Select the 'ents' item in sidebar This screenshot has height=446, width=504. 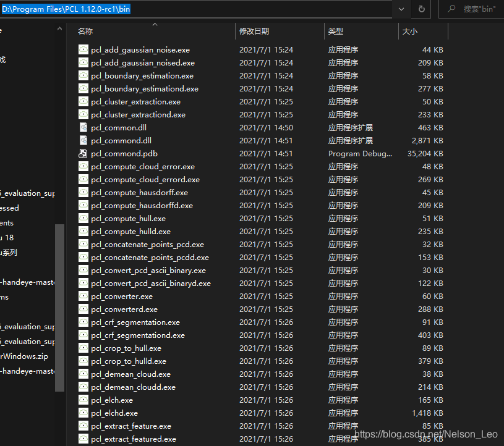(x=7, y=223)
